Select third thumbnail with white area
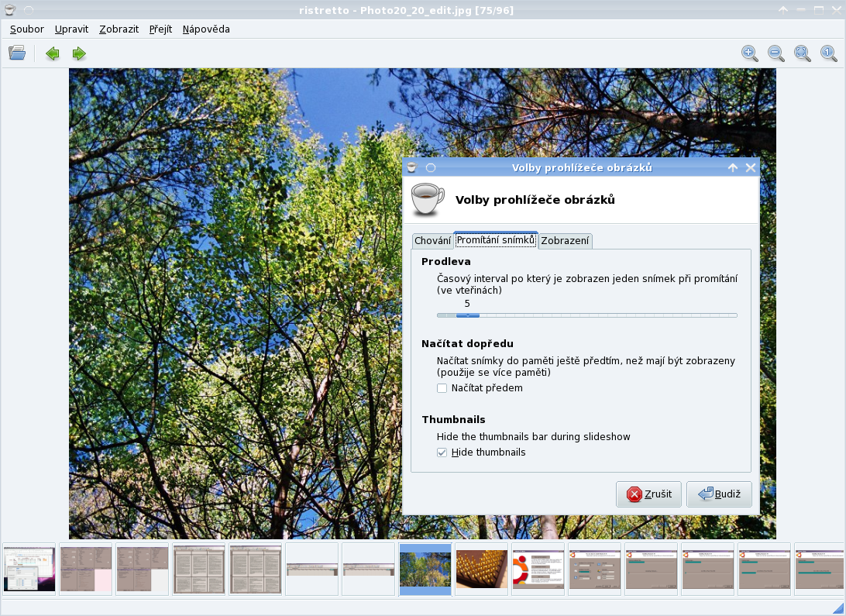The image size is (846, 616). [143, 569]
